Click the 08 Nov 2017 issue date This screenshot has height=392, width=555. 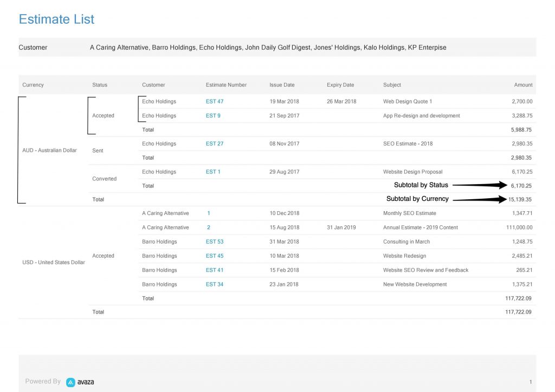click(x=284, y=143)
